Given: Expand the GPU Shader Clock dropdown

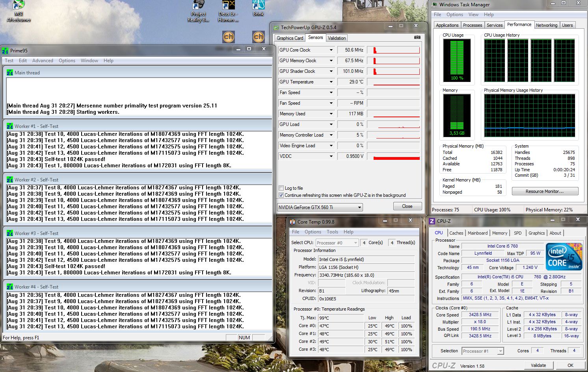Looking at the screenshot, I should (x=331, y=71).
